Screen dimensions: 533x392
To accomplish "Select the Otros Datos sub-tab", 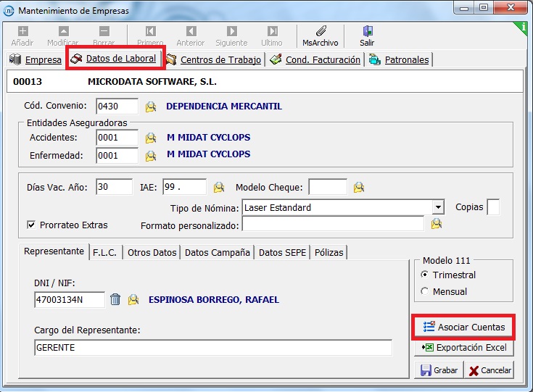I will pyautogui.click(x=152, y=253).
